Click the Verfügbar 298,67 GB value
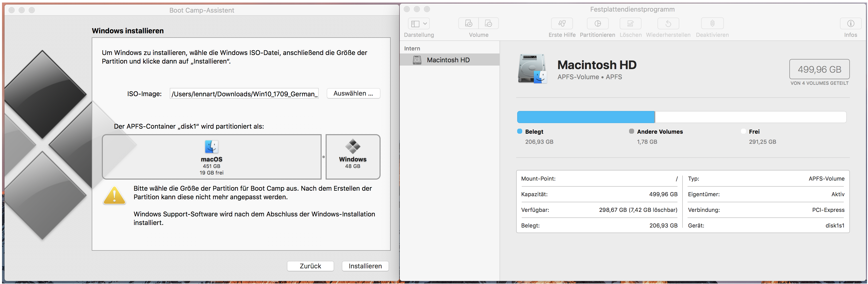This screenshot has height=284, width=868. [638, 210]
